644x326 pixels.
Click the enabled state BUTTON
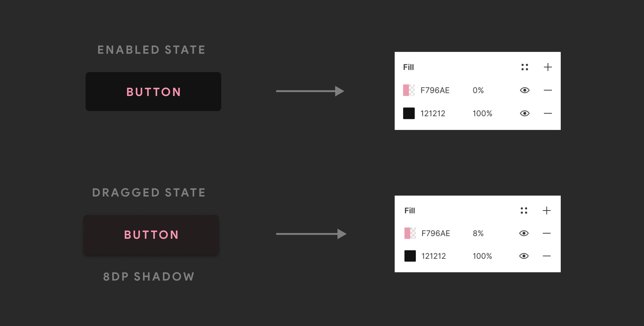pyautogui.click(x=153, y=92)
